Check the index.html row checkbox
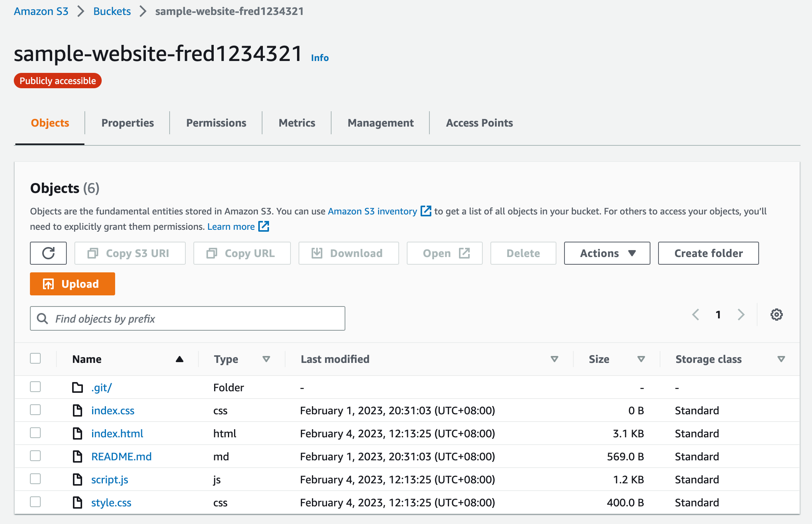 pos(35,433)
